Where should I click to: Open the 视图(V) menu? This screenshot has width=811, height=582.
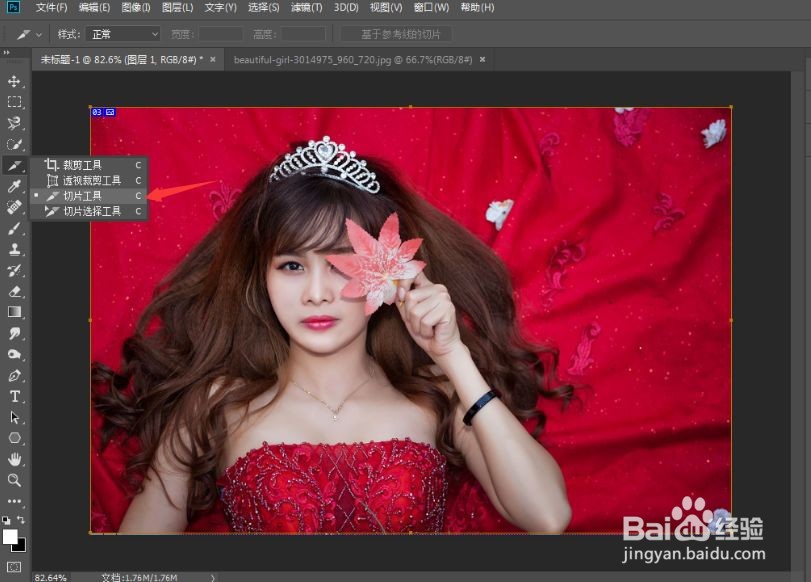pyautogui.click(x=386, y=7)
